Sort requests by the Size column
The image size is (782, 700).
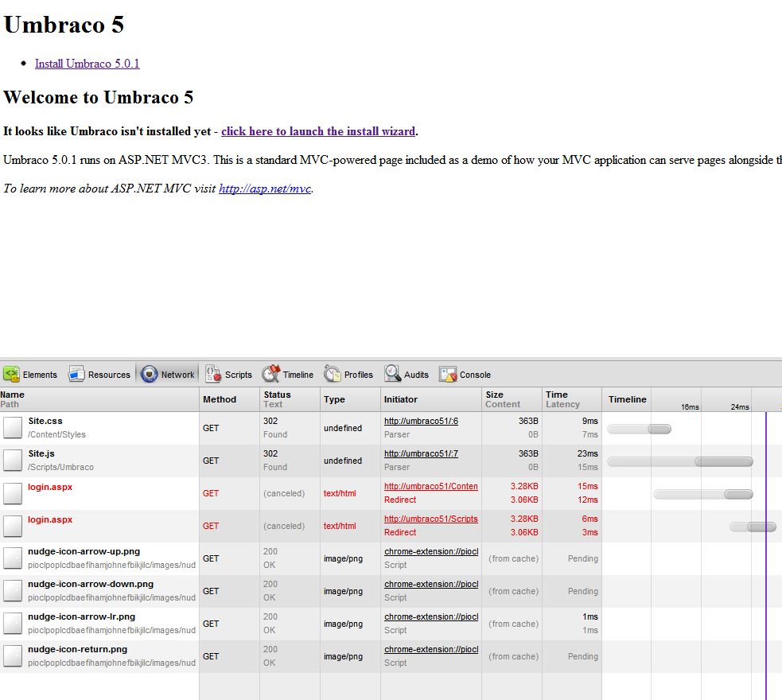512,399
